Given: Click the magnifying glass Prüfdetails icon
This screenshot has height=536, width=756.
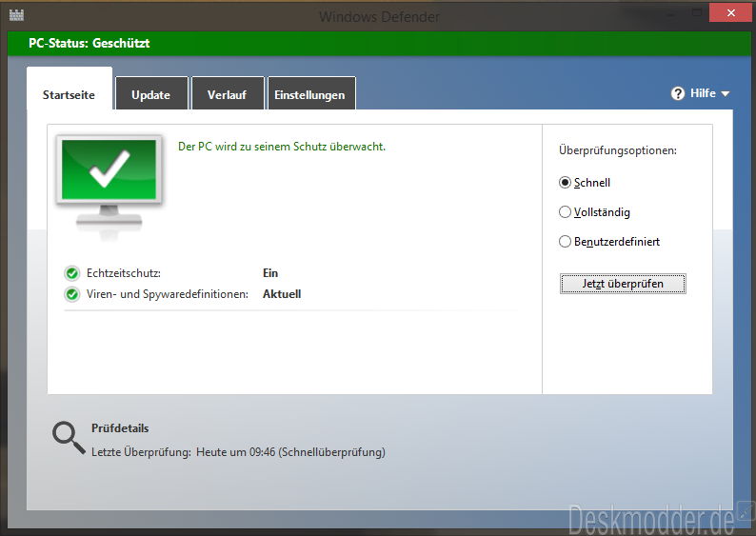Looking at the screenshot, I should 69,438.
